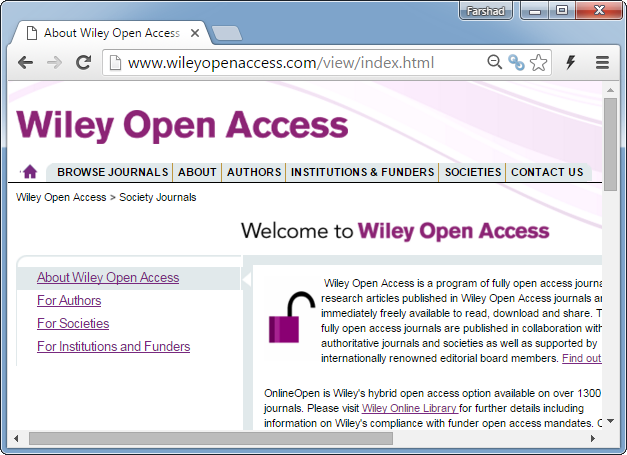The width and height of the screenshot is (627, 455).
Task: Click the forward navigation arrow
Action: point(54,62)
